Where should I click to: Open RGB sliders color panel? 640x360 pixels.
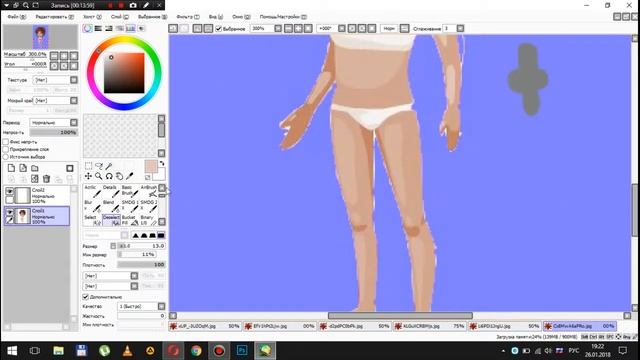(98, 28)
